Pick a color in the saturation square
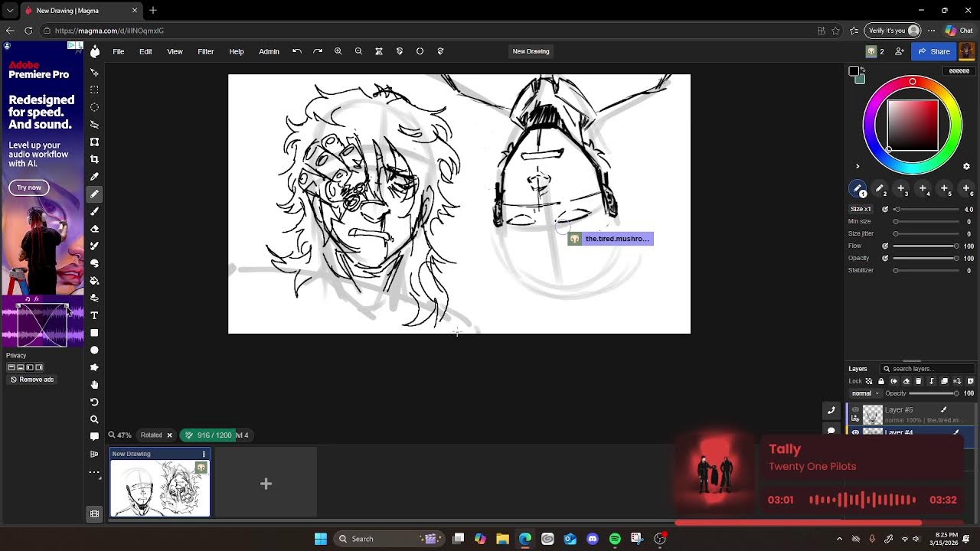Image resolution: width=980 pixels, height=551 pixels. (x=913, y=126)
